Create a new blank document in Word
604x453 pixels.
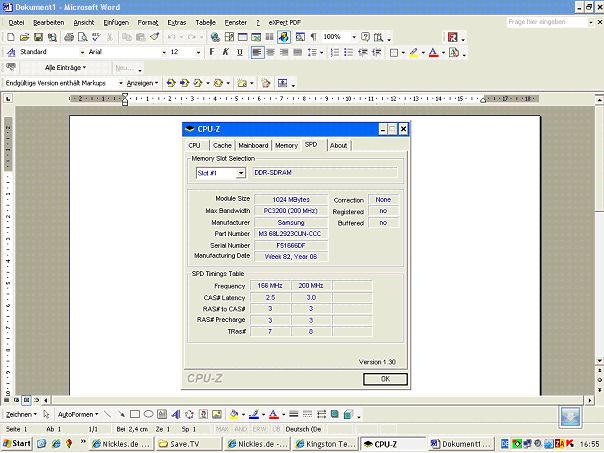click(11, 37)
